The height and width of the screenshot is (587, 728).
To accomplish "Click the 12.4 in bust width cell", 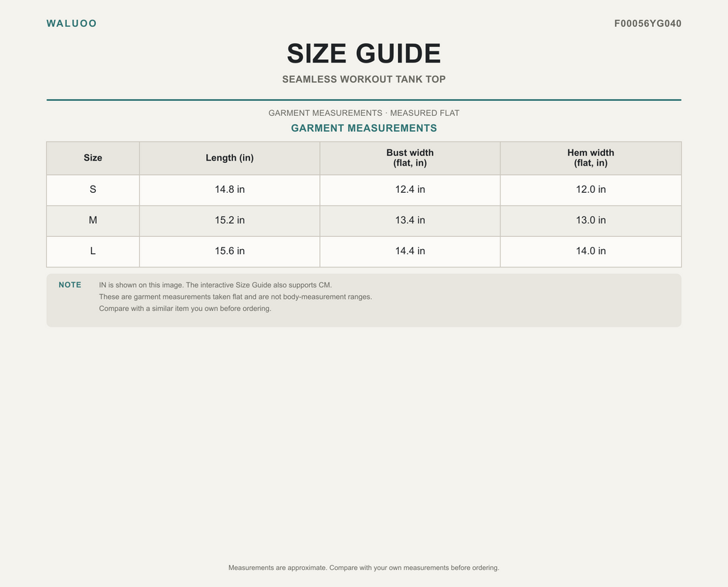I will pos(410,190).
